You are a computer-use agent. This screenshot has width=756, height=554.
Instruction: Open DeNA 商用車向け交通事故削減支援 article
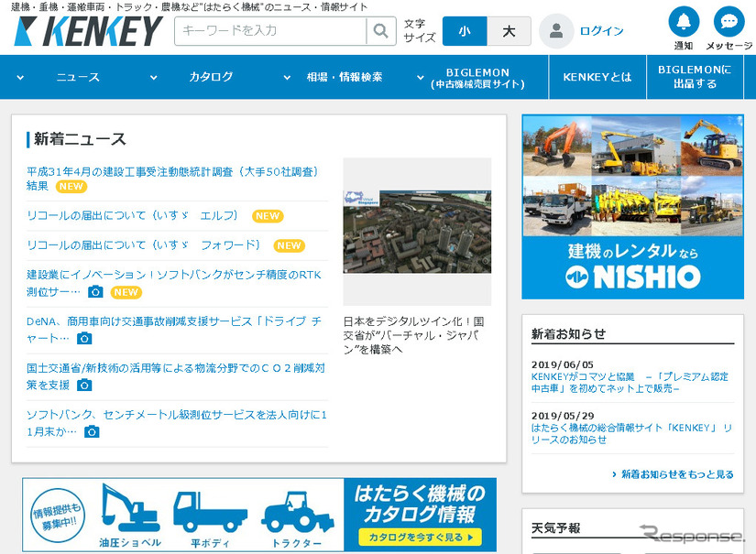(x=174, y=330)
